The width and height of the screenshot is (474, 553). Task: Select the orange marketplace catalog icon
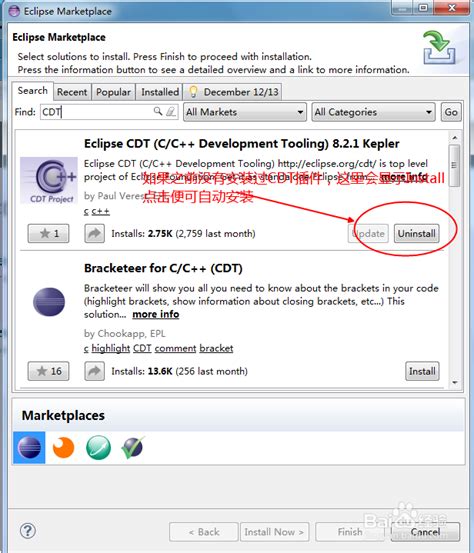[x=63, y=448]
